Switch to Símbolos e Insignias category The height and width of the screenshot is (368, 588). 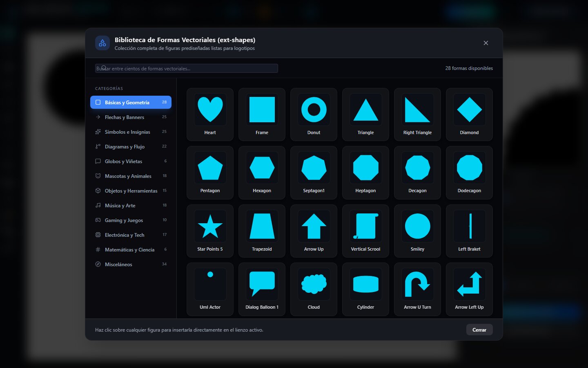(131, 132)
